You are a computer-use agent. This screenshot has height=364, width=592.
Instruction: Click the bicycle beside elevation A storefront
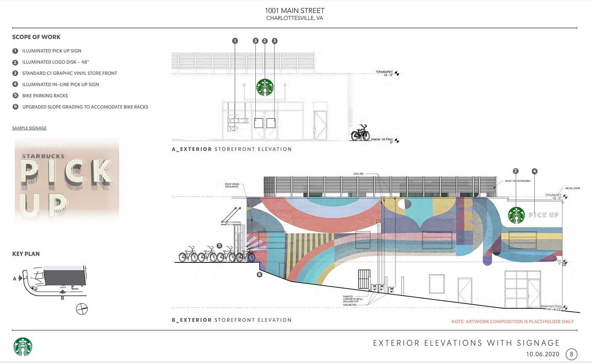click(x=360, y=133)
